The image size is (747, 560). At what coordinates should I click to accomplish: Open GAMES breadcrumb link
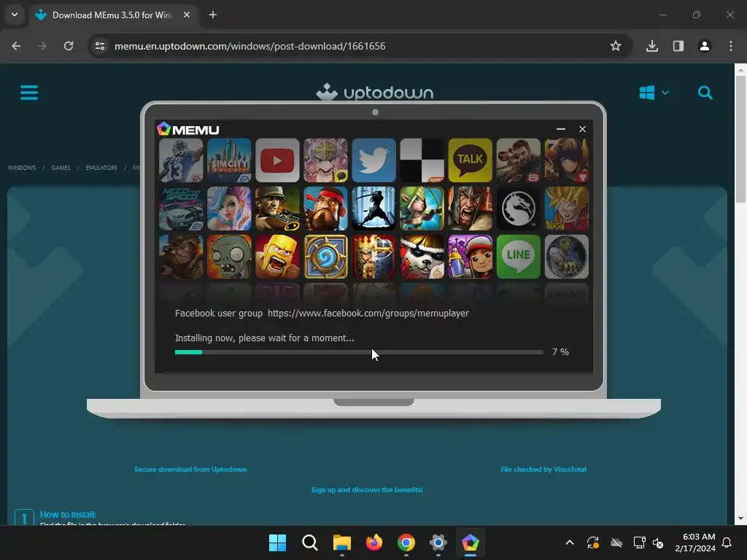[61, 168]
